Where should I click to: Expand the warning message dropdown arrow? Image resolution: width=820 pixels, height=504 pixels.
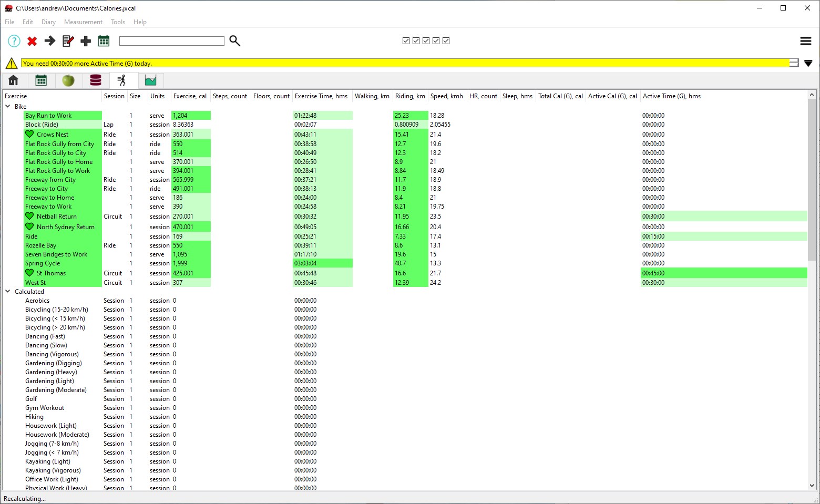point(808,64)
